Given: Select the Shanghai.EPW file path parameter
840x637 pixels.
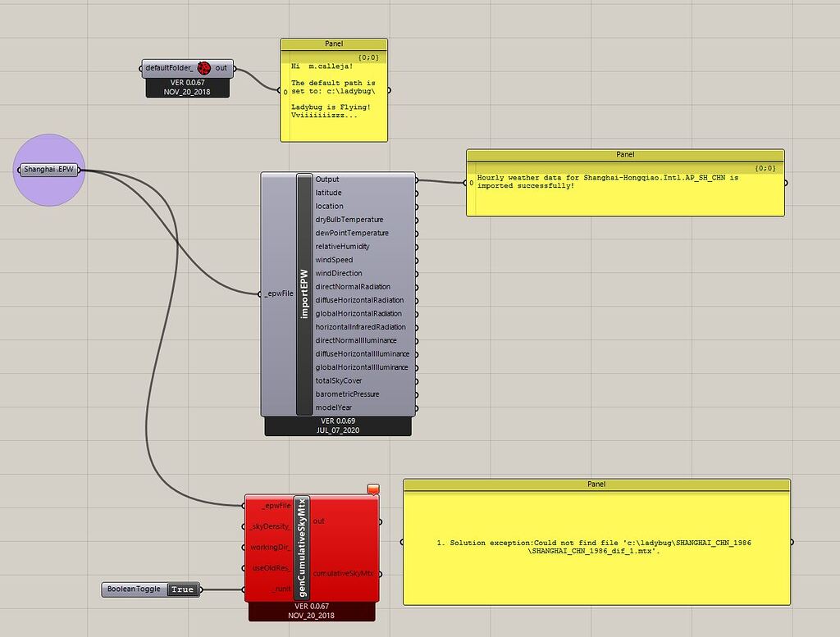Looking at the screenshot, I should click(48, 169).
